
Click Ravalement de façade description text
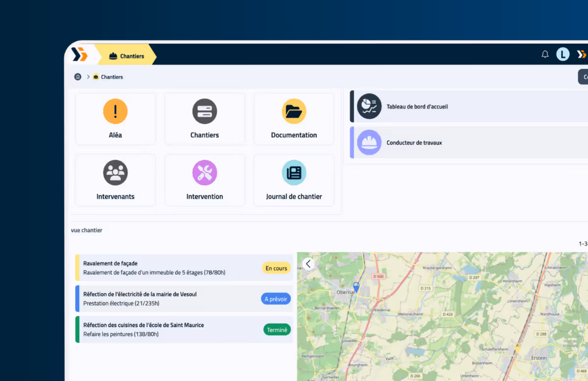tap(154, 272)
